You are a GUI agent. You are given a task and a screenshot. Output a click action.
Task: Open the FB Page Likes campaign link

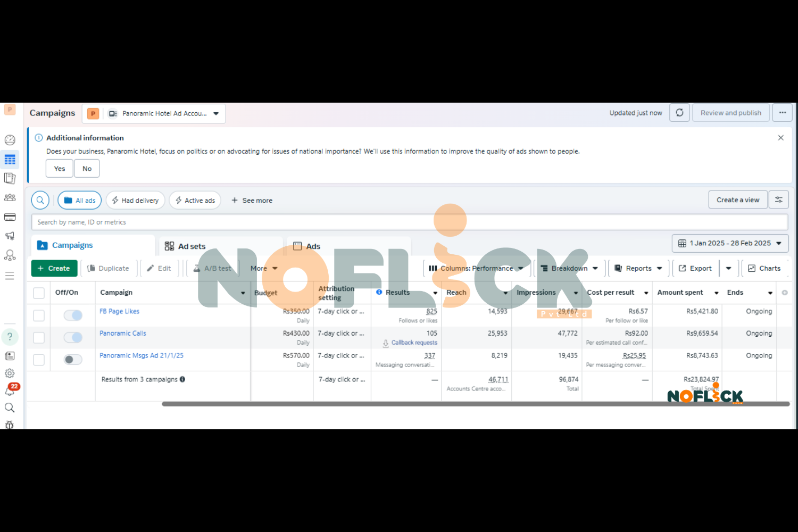tap(120, 311)
